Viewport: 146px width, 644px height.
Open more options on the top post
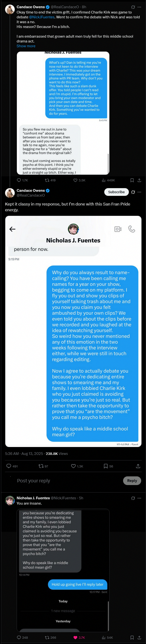[139, 7]
